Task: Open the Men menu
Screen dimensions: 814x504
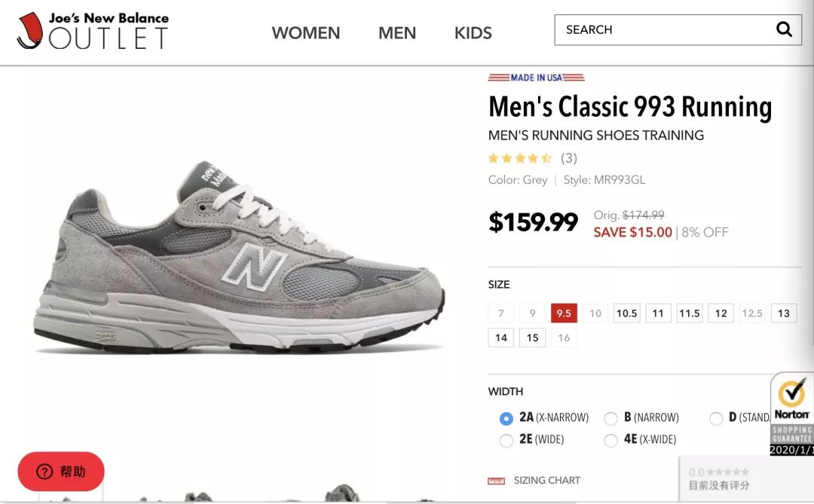Action: coord(397,33)
